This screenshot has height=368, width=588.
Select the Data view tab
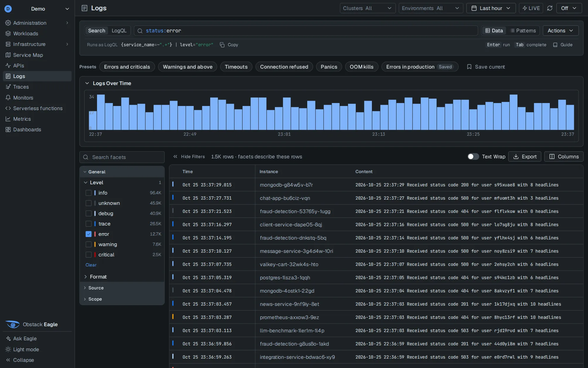pos(494,31)
